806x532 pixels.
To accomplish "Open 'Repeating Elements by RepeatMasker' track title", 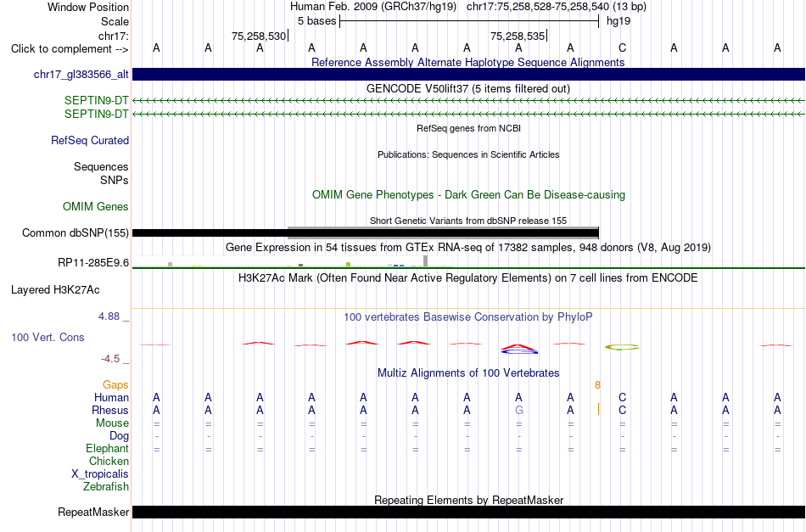I will click(x=468, y=500).
